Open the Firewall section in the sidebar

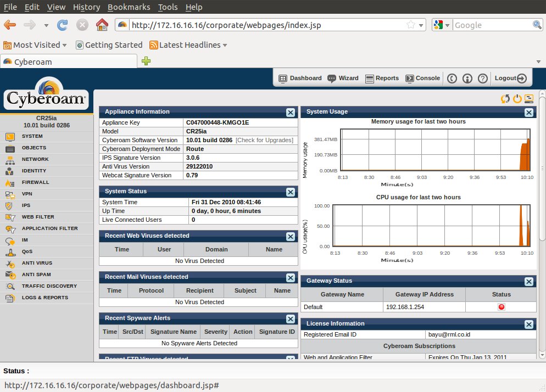tap(35, 182)
